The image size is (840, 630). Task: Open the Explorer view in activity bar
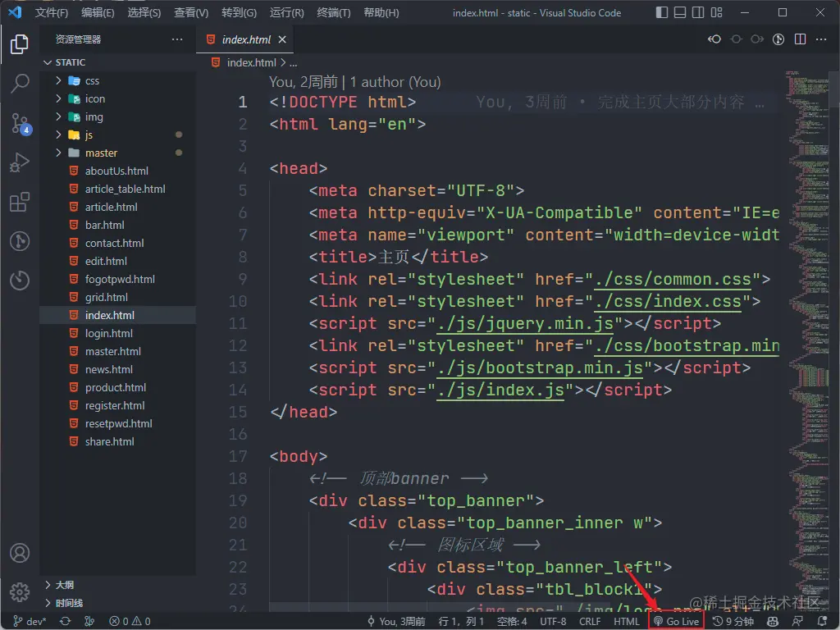coord(20,44)
